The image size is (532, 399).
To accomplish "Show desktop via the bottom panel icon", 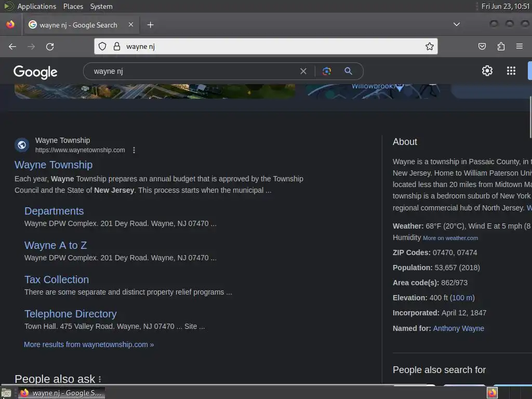I will 6,393.
